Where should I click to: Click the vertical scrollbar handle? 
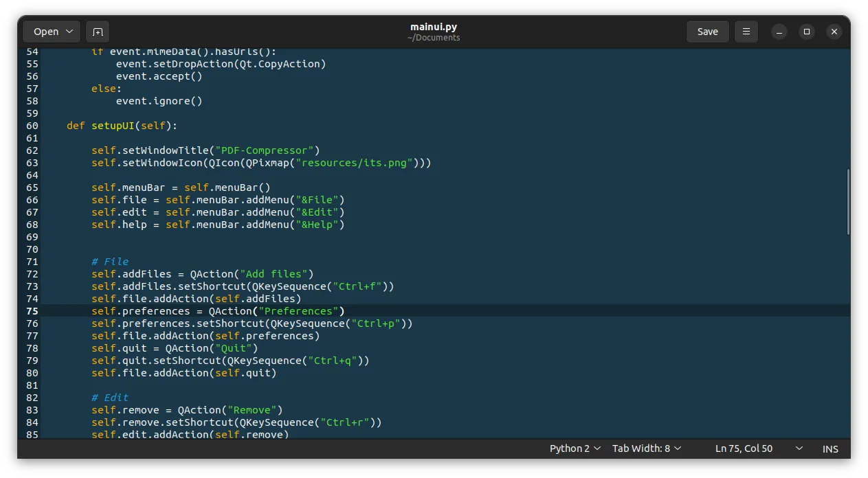(x=848, y=202)
